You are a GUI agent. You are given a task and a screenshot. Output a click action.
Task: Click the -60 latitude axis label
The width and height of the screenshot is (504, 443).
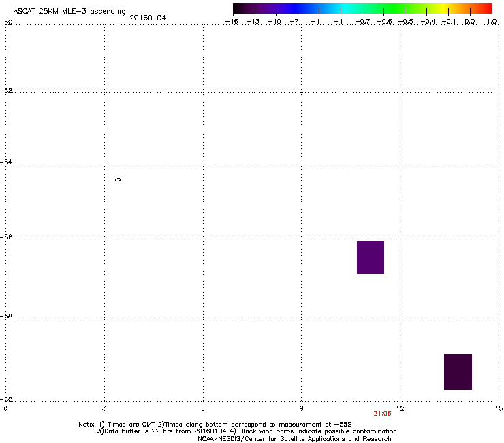tap(6, 400)
